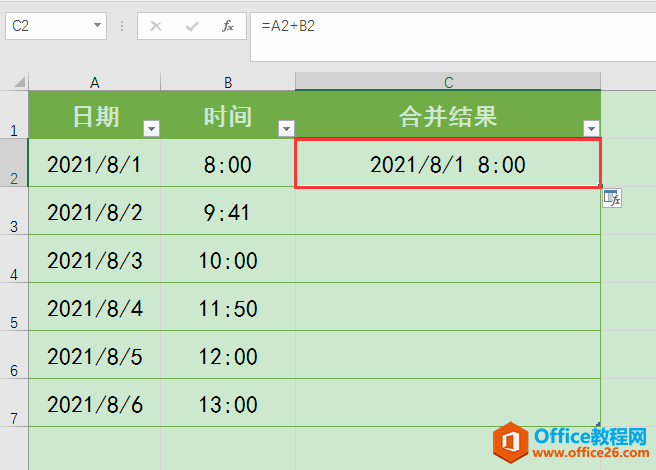Select cell with date 2021/8/2

click(95, 211)
